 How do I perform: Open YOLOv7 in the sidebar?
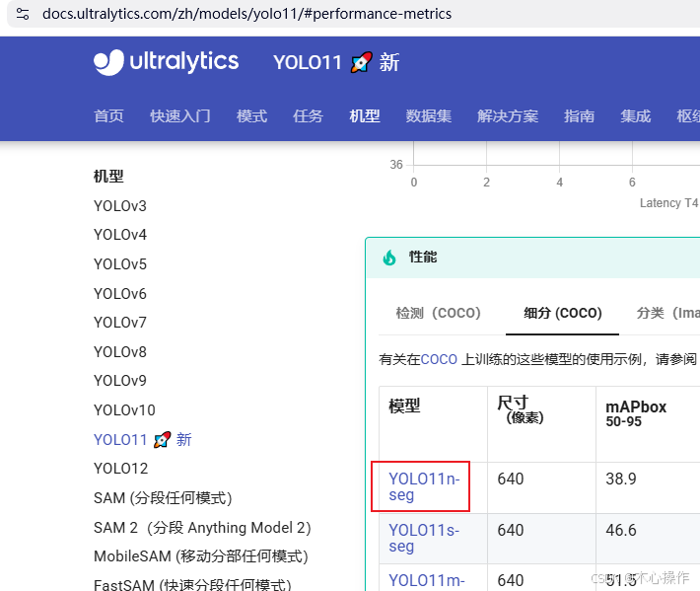coord(120,322)
